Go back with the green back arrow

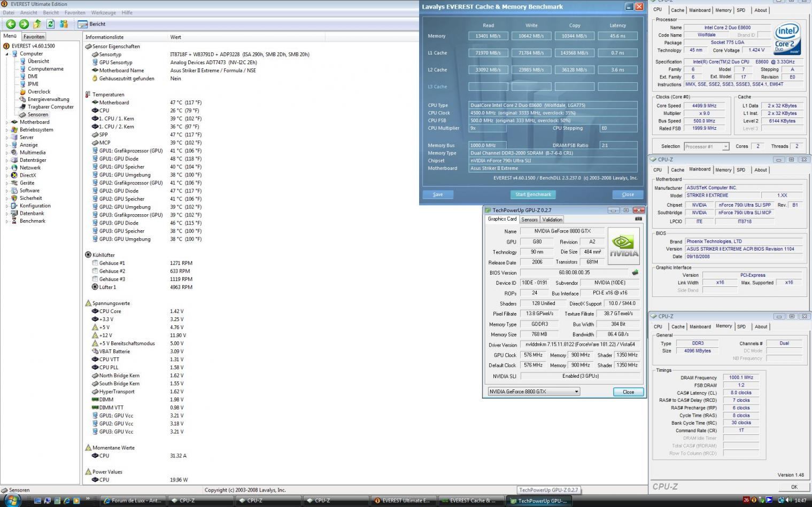point(11,24)
